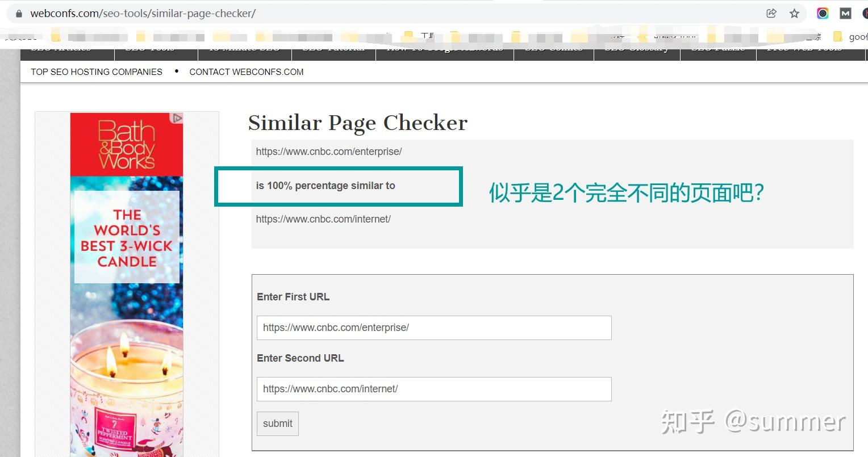Select result text https://www.cnbc.com/enterprise/

329,152
